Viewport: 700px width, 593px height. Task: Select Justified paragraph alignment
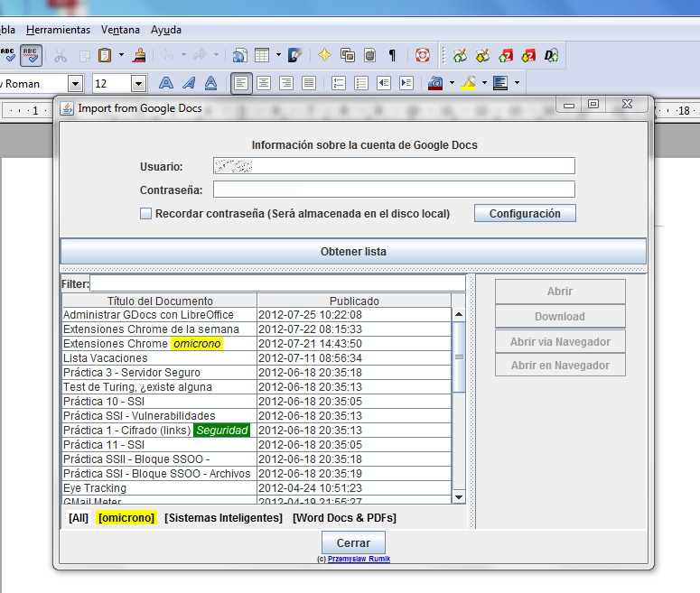(309, 83)
